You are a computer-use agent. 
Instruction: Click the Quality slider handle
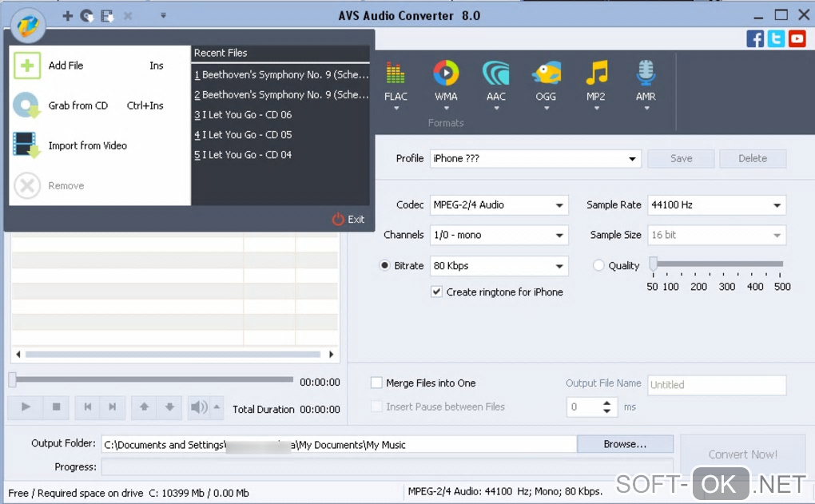click(x=653, y=264)
